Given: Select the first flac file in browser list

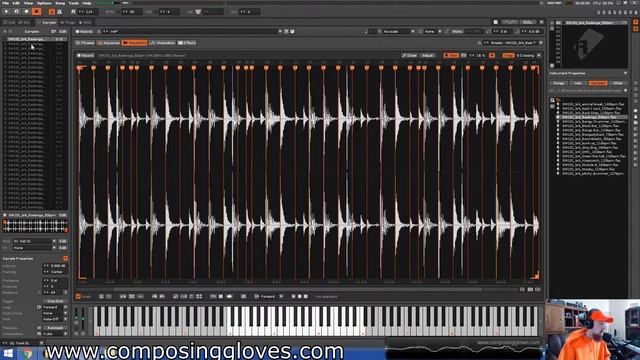Looking at the screenshot, I should (x=591, y=104).
